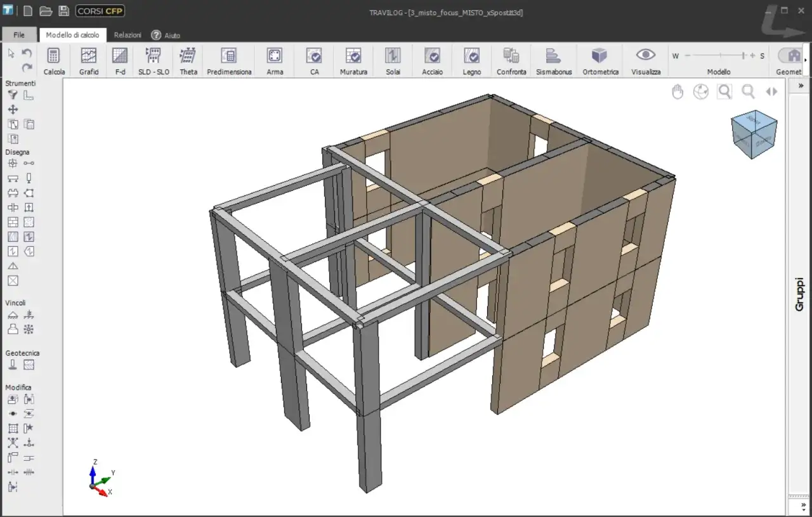The image size is (812, 517).
Task: Open the F-d curve tool
Action: point(120,62)
